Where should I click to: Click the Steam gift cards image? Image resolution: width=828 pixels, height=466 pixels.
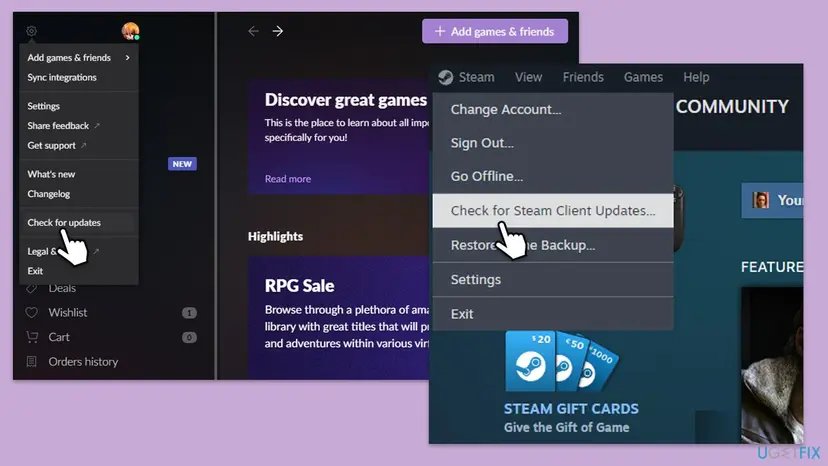[562, 361]
